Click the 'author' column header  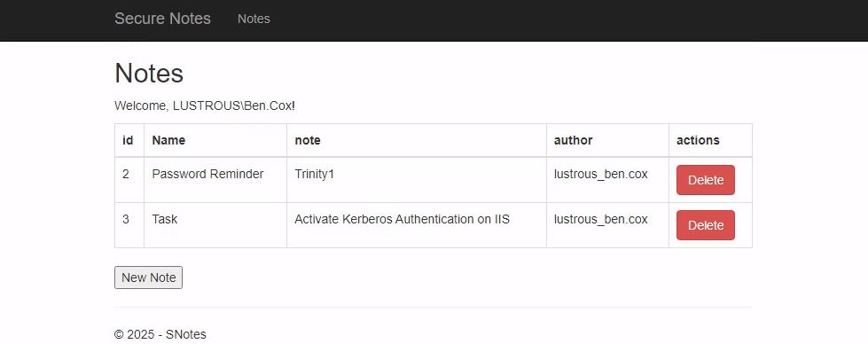[x=608, y=140]
